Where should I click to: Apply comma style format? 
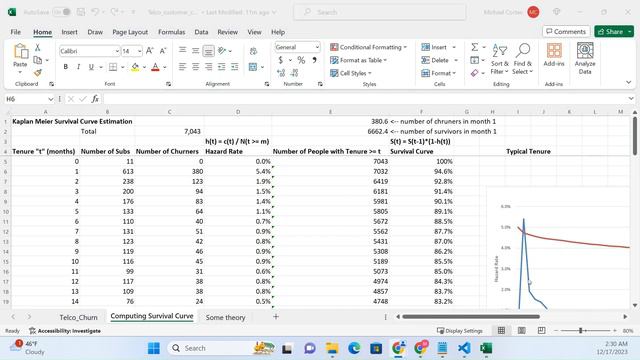(x=314, y=60)
